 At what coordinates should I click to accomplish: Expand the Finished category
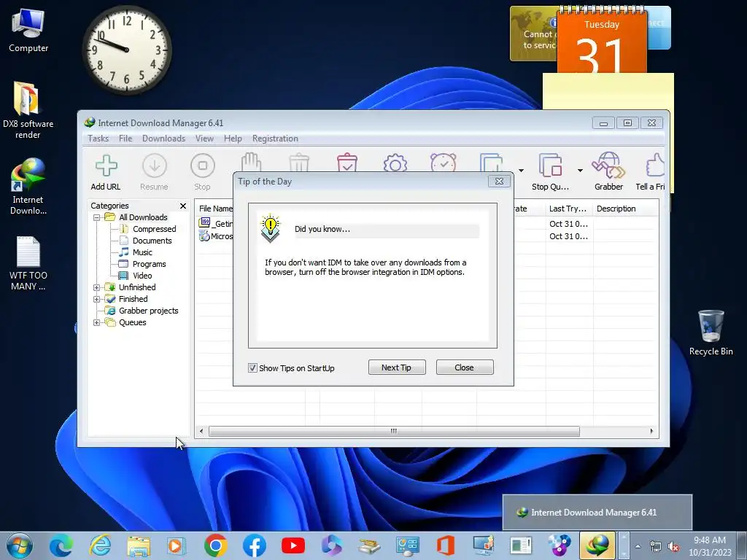(97, 299)
